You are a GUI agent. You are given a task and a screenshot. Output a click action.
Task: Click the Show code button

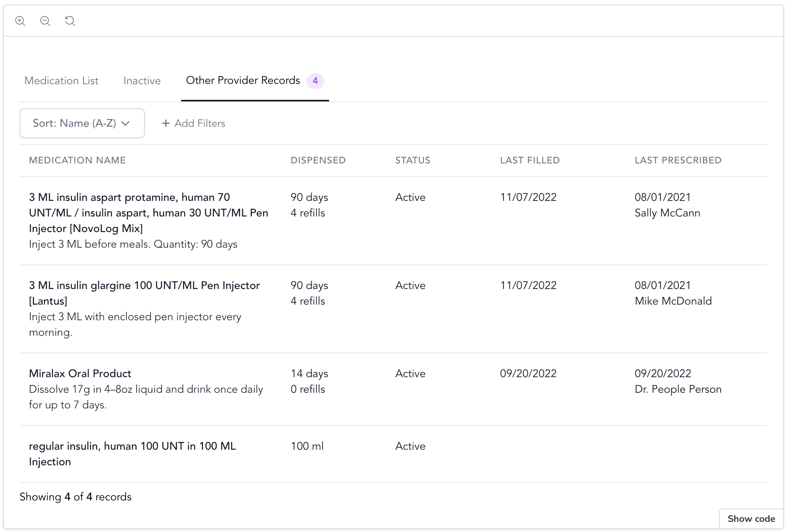point(751,519)
